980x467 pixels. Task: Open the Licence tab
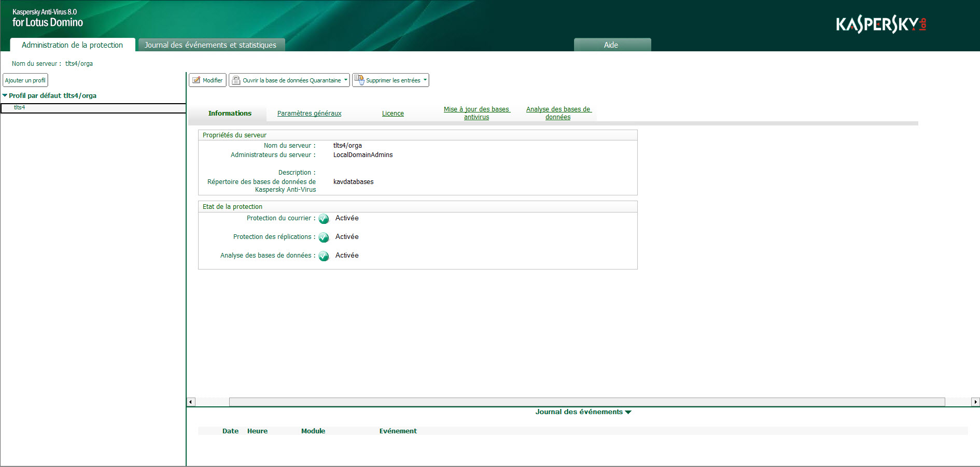[393, 113]
